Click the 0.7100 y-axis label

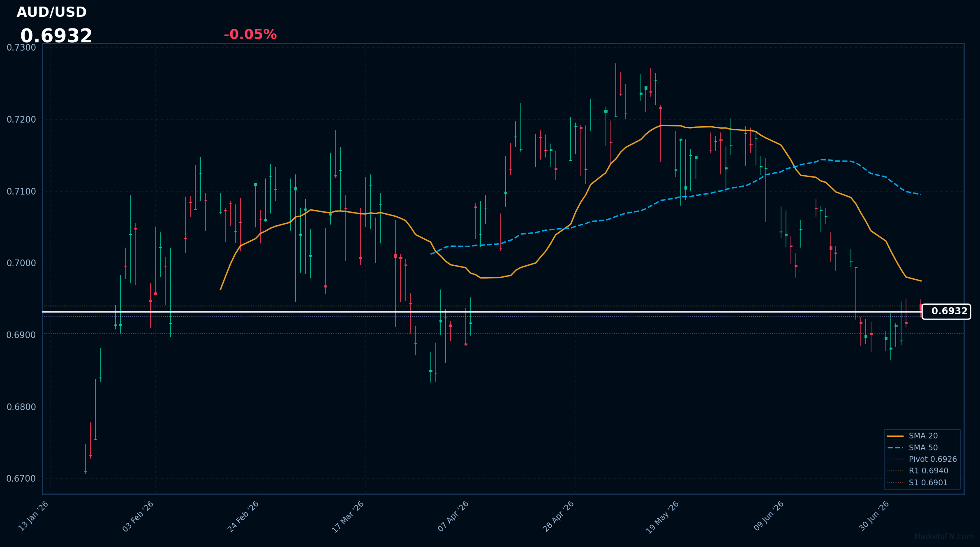coord(21,192)
